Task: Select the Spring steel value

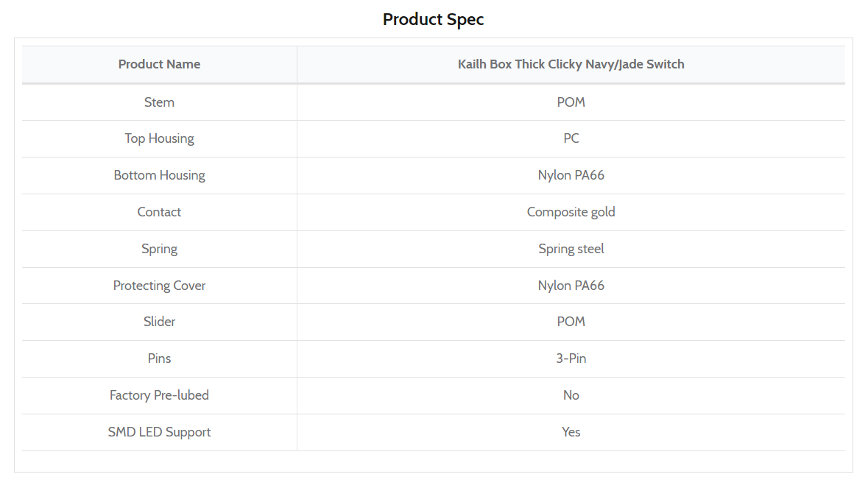Action: coord(571,249)
